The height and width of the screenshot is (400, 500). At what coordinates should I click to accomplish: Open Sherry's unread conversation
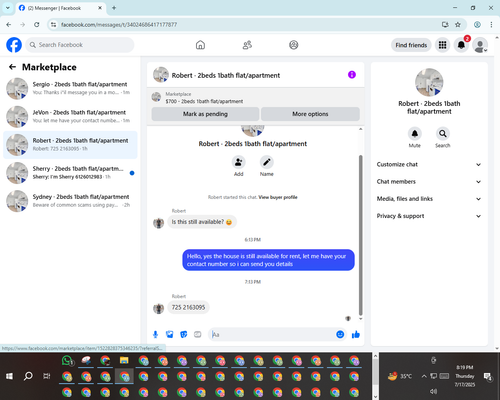pyautogui.click(x=70, y=173)
